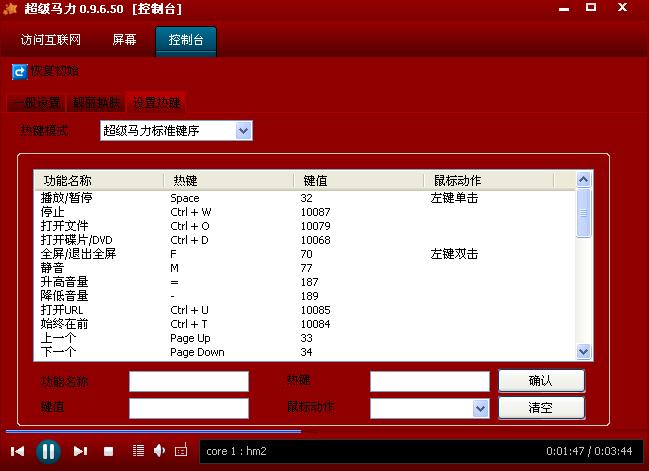Select the 控制台 tab
The width and height of the screenshot is (649, 471).
(186, 41)
